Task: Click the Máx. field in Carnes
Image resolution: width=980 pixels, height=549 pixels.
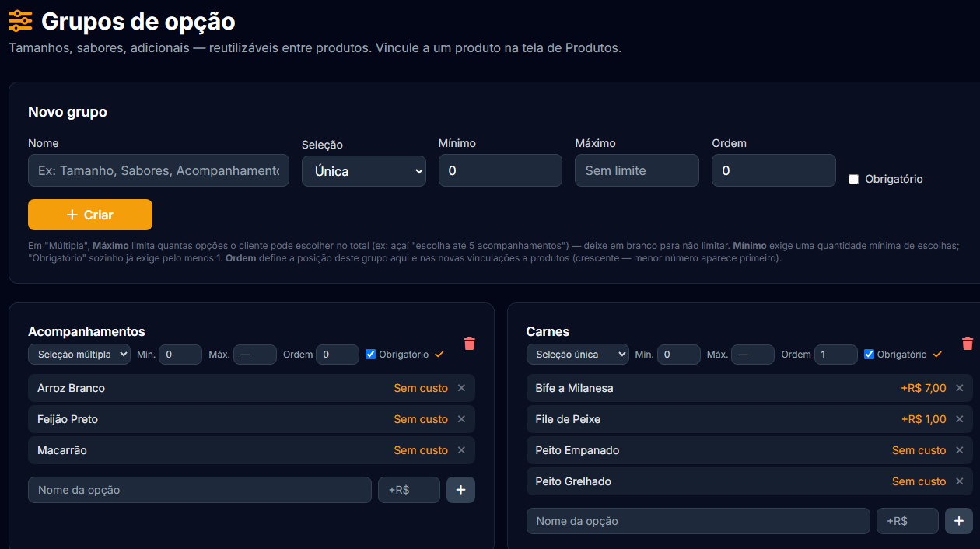Action: coord(753,355)
